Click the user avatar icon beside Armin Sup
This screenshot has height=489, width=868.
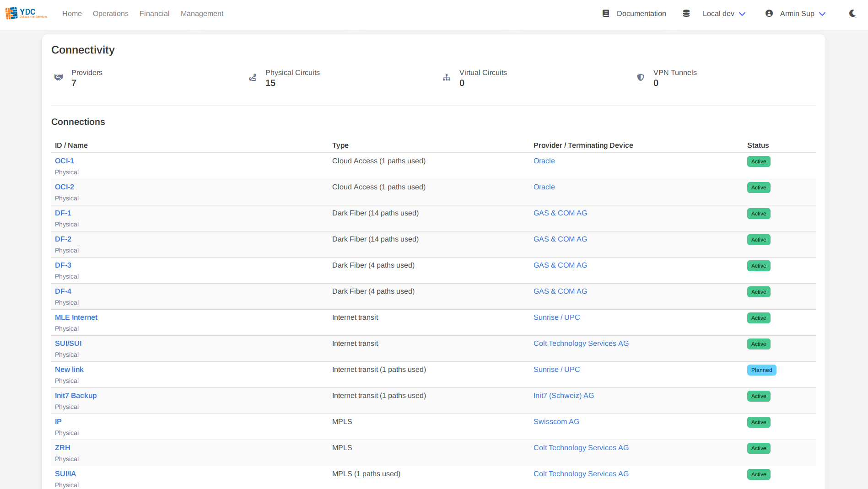[769, 14]
